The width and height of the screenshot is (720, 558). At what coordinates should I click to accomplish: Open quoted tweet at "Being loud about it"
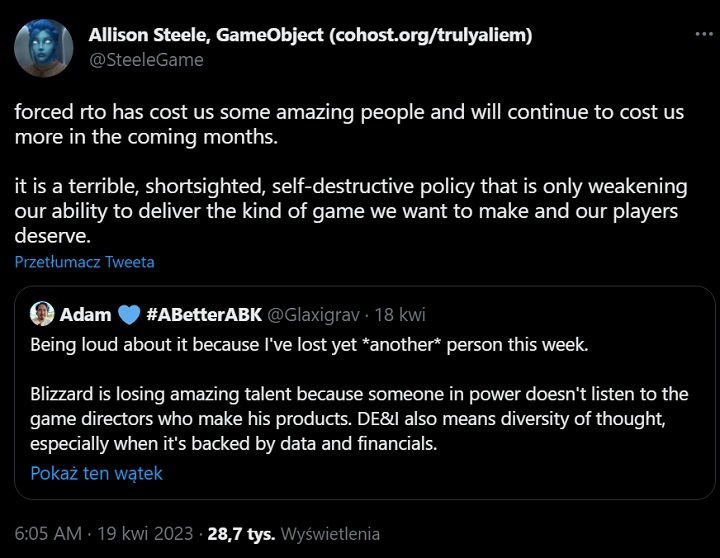[310, 345]
